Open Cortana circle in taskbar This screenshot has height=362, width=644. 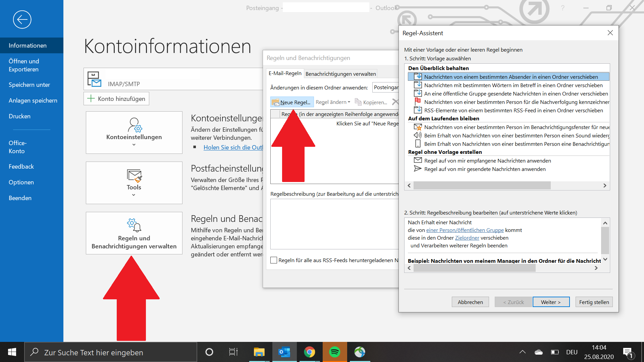pyautogui.click(x=209, y=352)
